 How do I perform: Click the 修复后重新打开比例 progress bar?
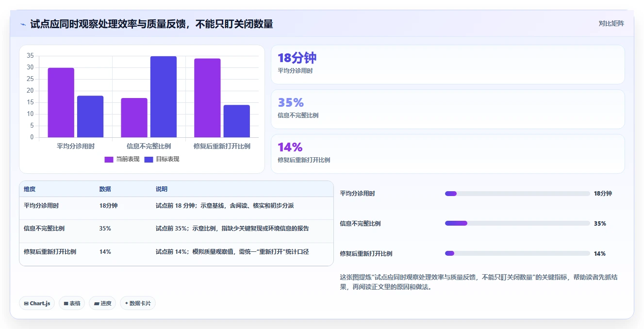pyautogui.click(x=517, y=253)
